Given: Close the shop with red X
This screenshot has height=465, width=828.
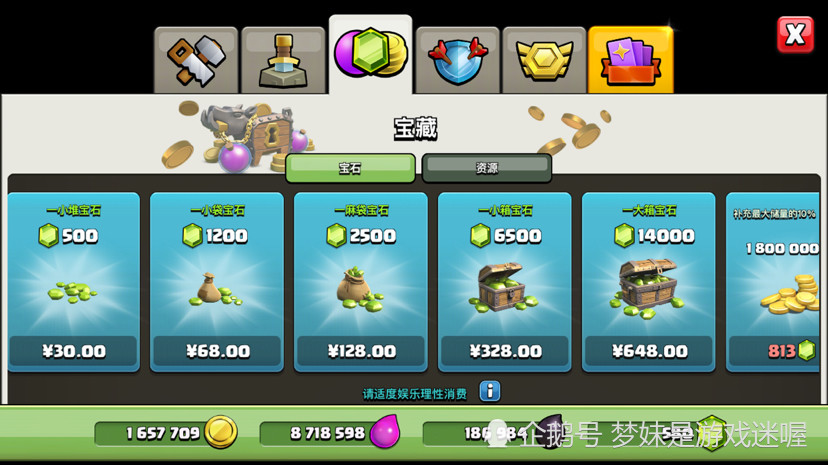Looking at the screenshot, I should 795,35.
